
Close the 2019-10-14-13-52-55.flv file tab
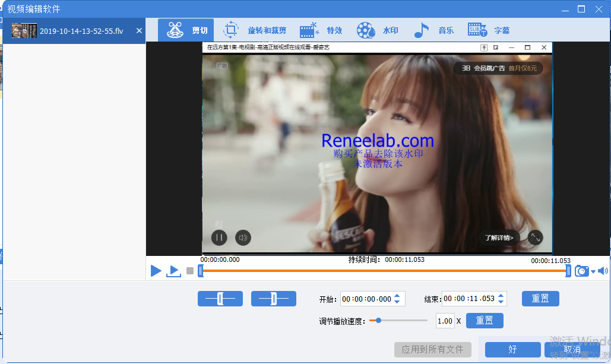139,30
